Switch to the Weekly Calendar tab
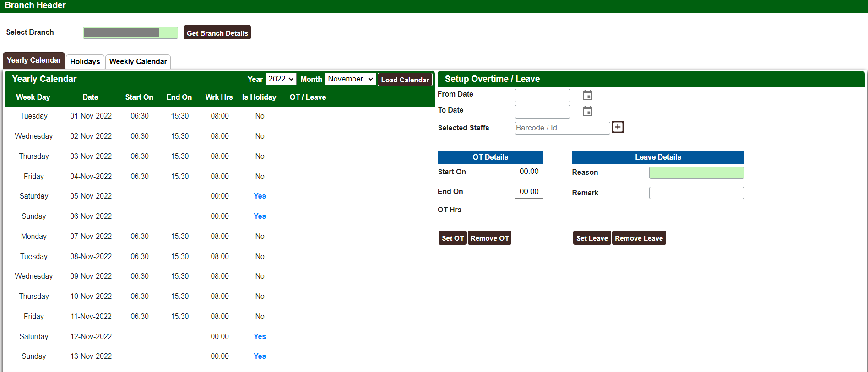The height and width of the screenshot is (372, 868). [138, 62]
